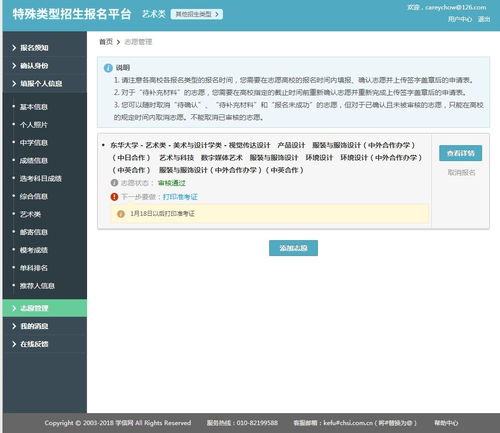Click the gray info icon beside 志愿状态
Viewport: 500px width, 433px height.
pyautogui.click(x=114, y=183)
